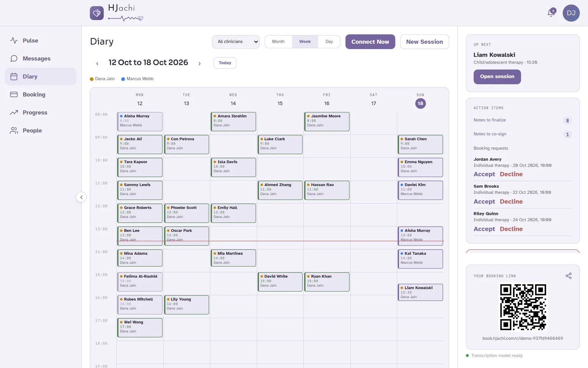
Task: Switch to Week view
Action: click(305, 42)
